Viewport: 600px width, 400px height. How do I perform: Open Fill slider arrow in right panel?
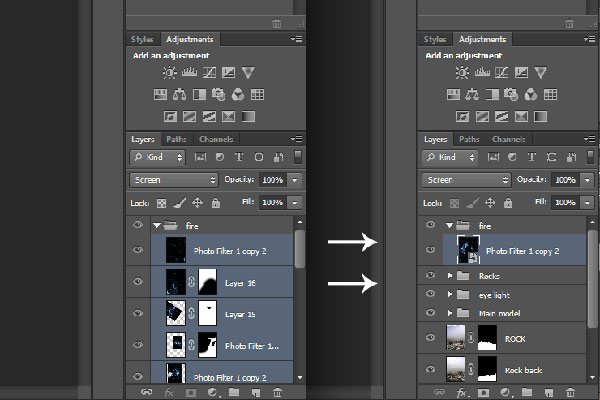[587, 202]
